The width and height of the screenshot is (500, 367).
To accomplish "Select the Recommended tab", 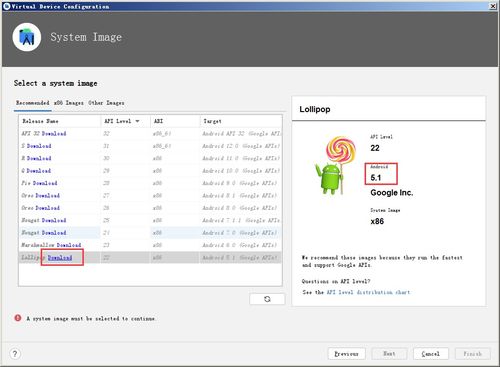I will click(x=33, y=103).
